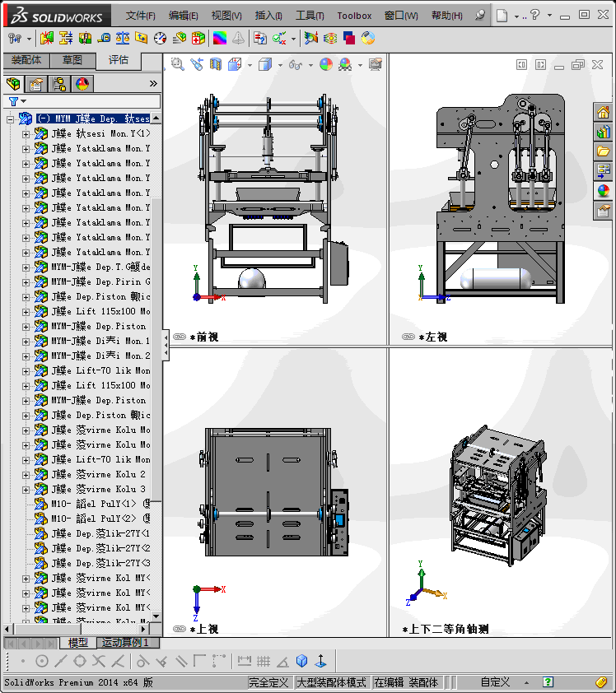Screen dimensions: 616x693
Task: Open the 文件(F) menu
Action: click(x=140, y=16)
